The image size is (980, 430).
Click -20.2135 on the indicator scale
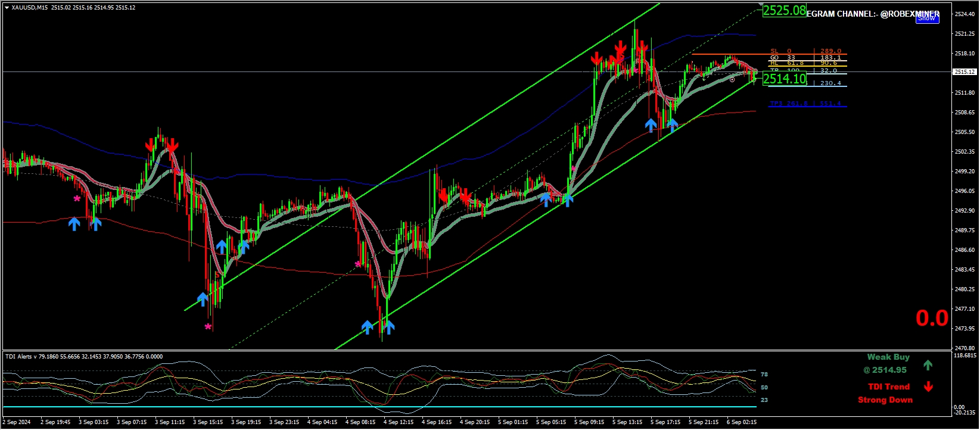point(966,412)
